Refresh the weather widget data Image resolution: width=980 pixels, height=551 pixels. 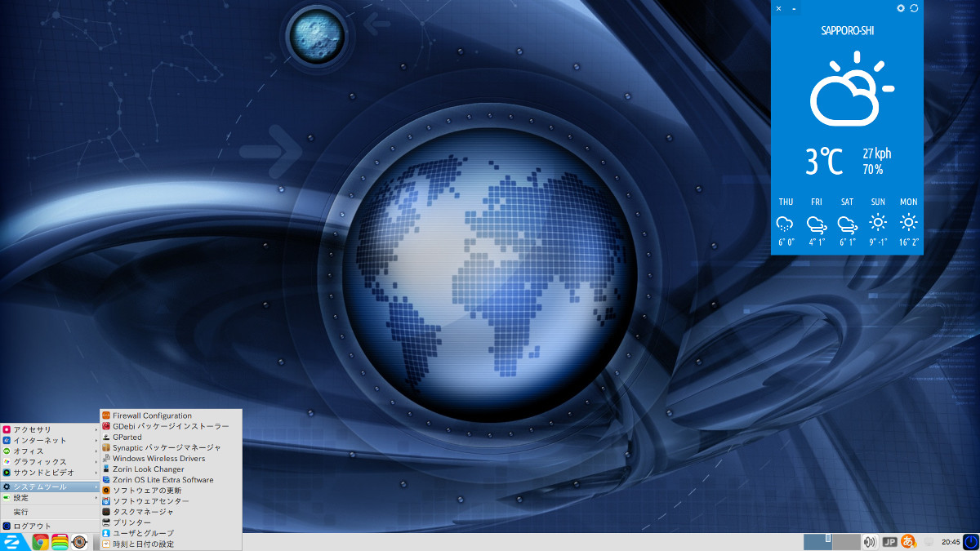click(914, 8)
